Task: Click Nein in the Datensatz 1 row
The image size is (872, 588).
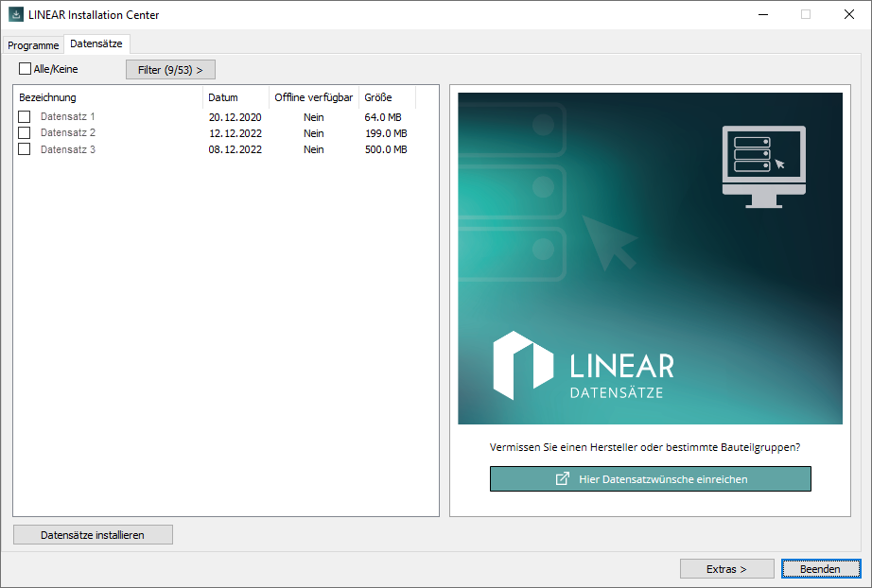Action: 314,117
